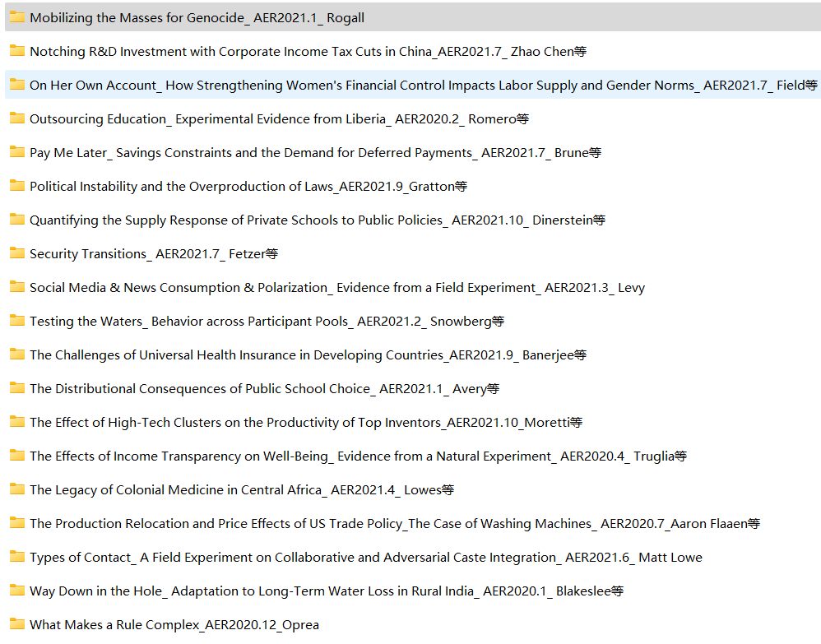Image resolution: width=821 pixels, height=644 pixels.
Task: Select The Legacy of Colonial Medicine folder
Action: pyautogui.click(x=242, y=489)
